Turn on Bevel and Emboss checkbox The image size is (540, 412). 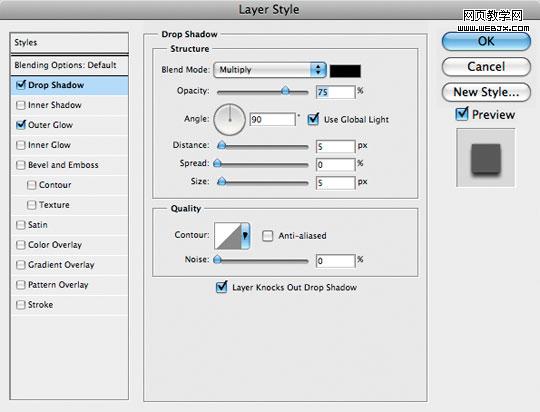(x=21, y=165)
